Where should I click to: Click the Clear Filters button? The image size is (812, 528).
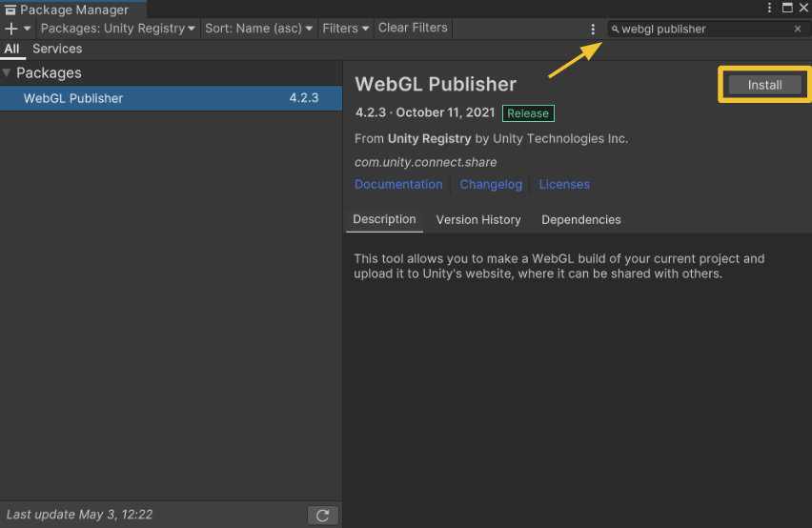[x=413, y=28]
